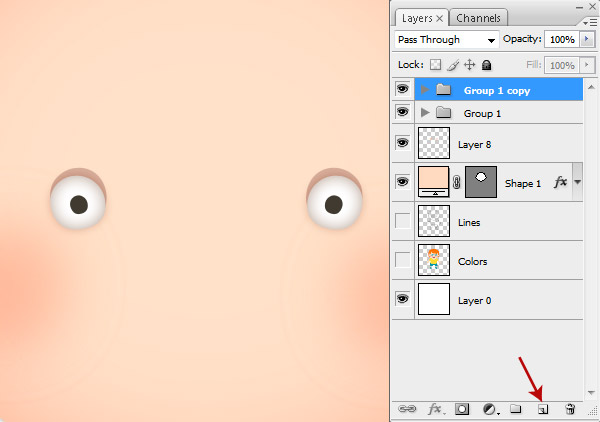
Task: Delete layer with trash icon
Action: (570, 409)
